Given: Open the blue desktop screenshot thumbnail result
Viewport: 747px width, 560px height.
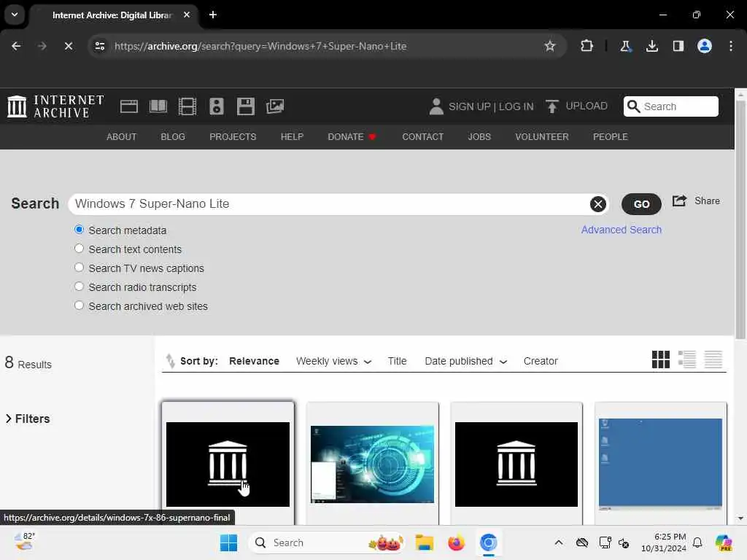Looking at the screenshot, I should [660, 464].
